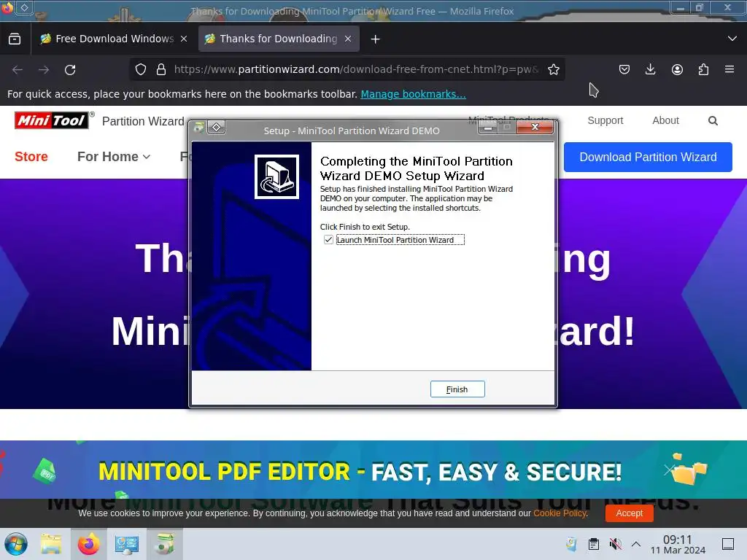
Task: Open a new Firefox tab
Action: click(376, 39)
